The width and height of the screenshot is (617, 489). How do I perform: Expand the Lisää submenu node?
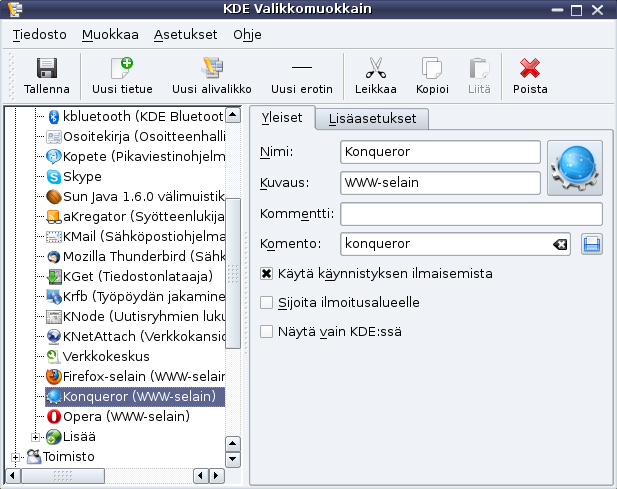click(35, 437)
